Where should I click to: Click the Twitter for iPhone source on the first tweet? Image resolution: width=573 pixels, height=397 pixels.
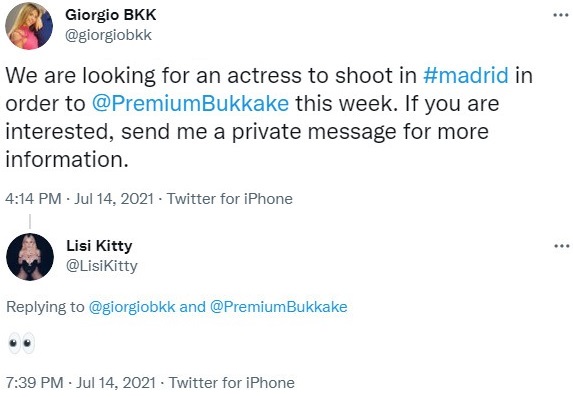point(229,199)
